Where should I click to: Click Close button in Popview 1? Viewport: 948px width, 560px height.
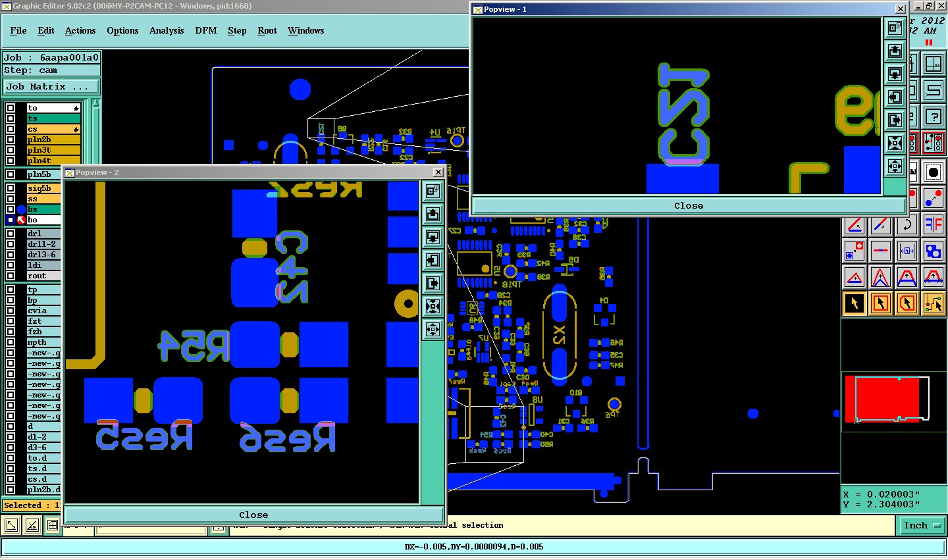(689, 205)
